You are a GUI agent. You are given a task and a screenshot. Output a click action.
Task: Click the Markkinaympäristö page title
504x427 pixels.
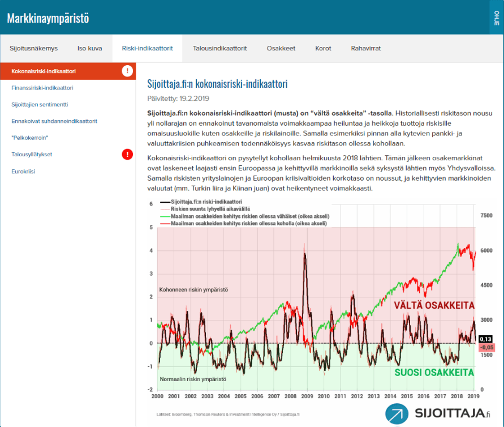click(x=48, y=18)
